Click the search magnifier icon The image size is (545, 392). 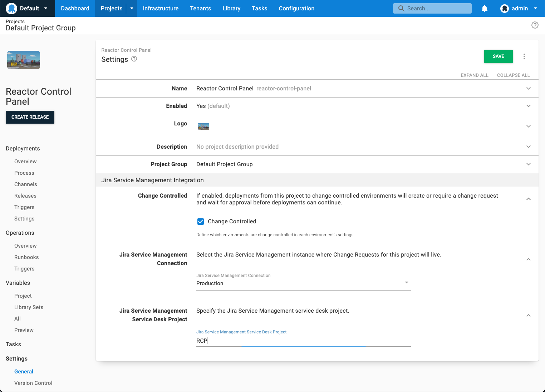(x=401, y=8)
